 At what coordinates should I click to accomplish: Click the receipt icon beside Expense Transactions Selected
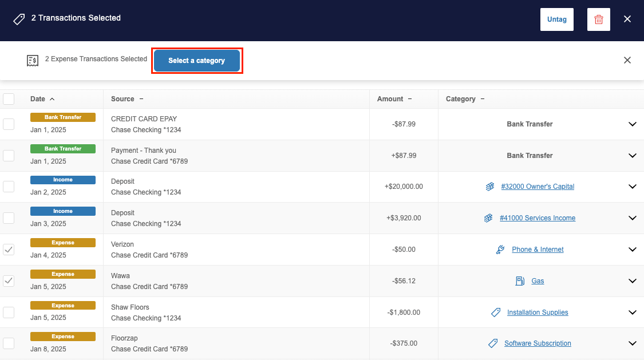(33, 60)
